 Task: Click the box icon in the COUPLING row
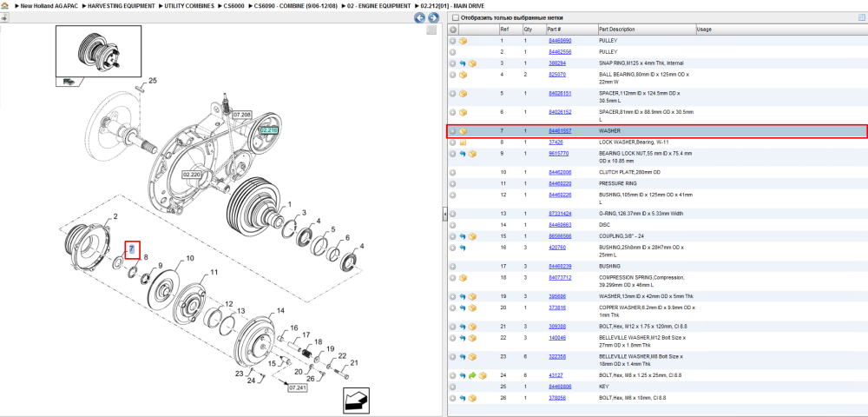click(472, 236)
